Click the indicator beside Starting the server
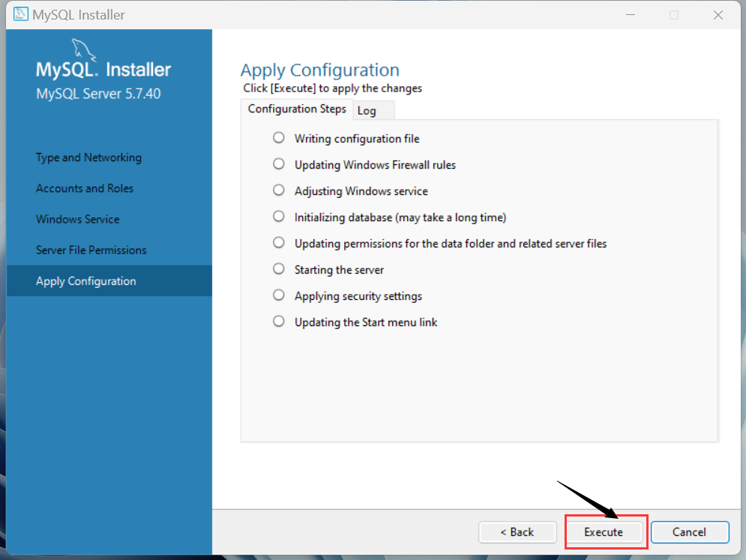The image size is (746, 560). coord(278,269)
